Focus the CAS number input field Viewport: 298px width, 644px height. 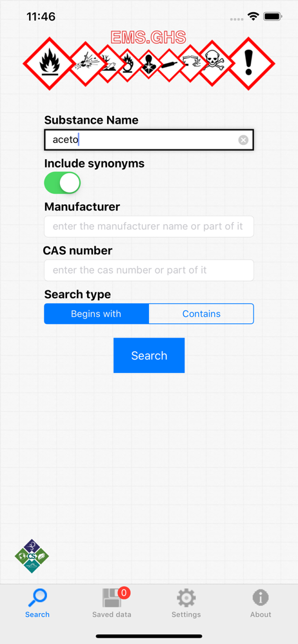pyautogui.click(x=149, y=270)
